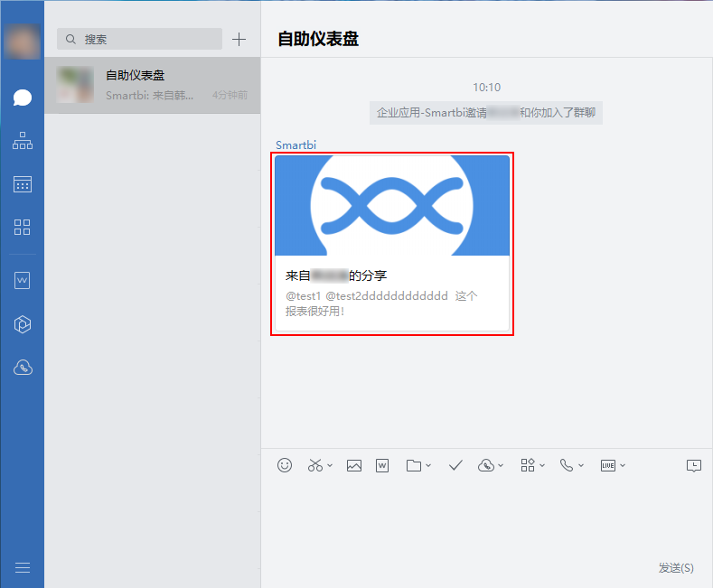Click the plus button next to search
The width and height of the screenshot is (713, 588).
point(239,40)
